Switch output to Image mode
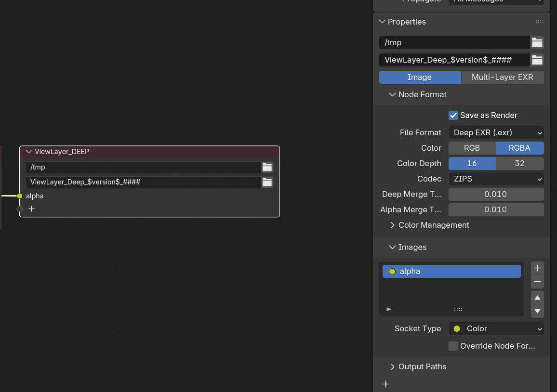 tap(420, 78)
